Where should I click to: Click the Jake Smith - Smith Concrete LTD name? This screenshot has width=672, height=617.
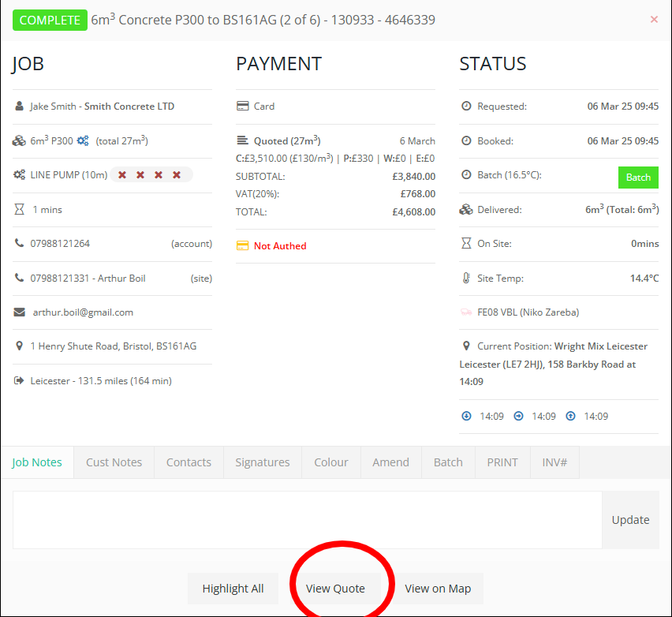pos(102,106)
